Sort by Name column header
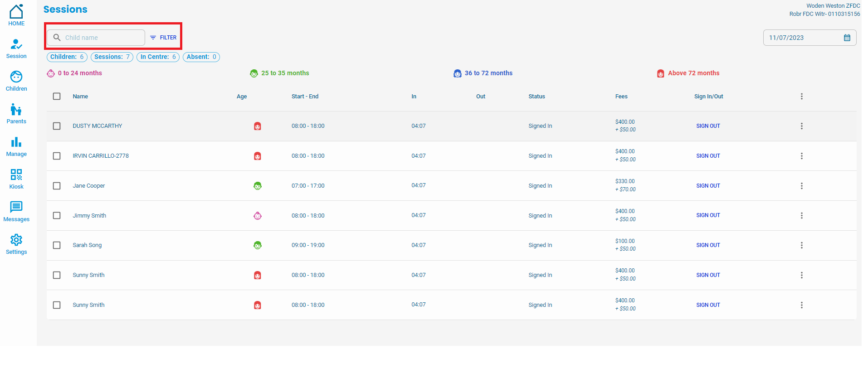 coord(80,97)
